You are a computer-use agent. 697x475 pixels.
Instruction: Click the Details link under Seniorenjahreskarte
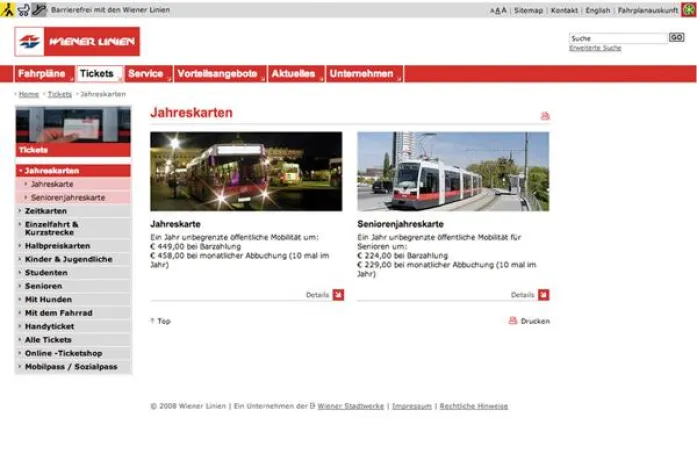[522, 295]
